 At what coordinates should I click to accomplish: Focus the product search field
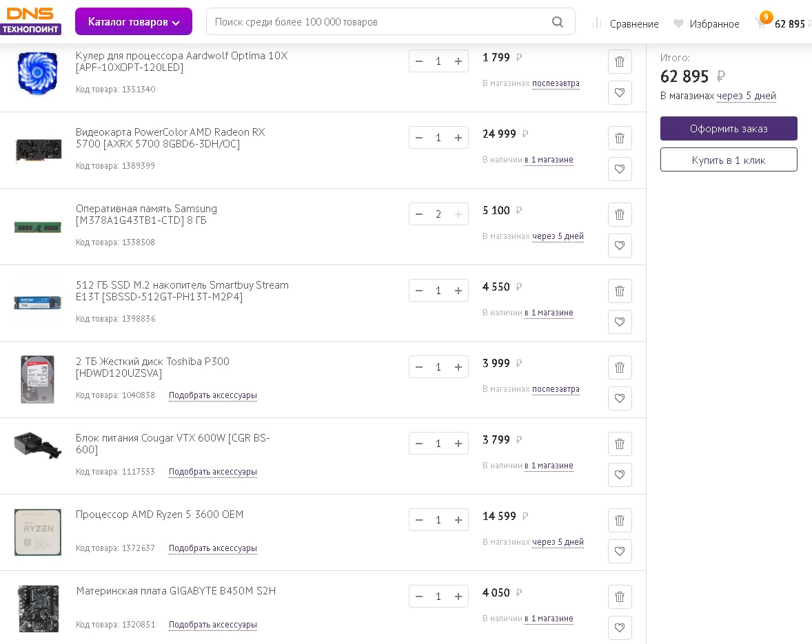(x=379, y=22)
